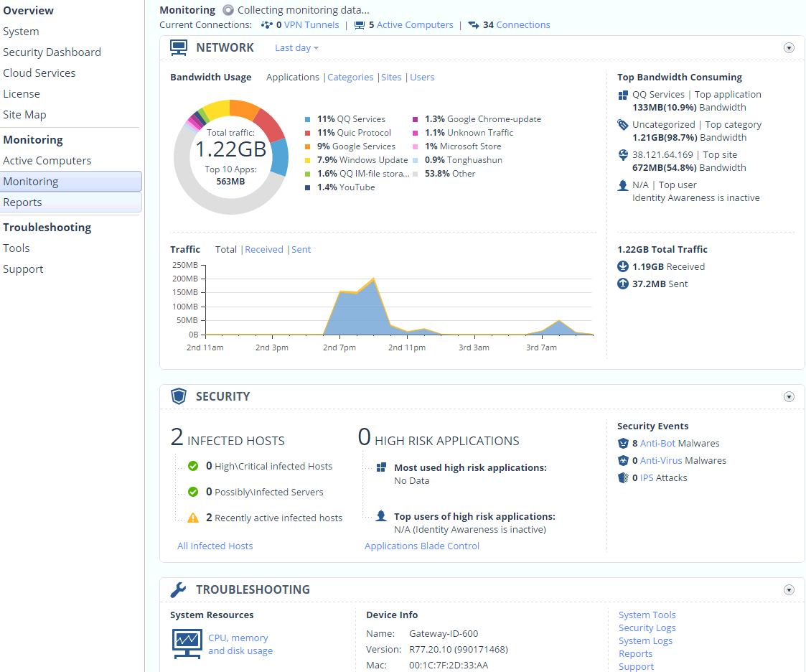
Task: Click the warning icon for recently active infected hosts
Action: pos(193,518)
